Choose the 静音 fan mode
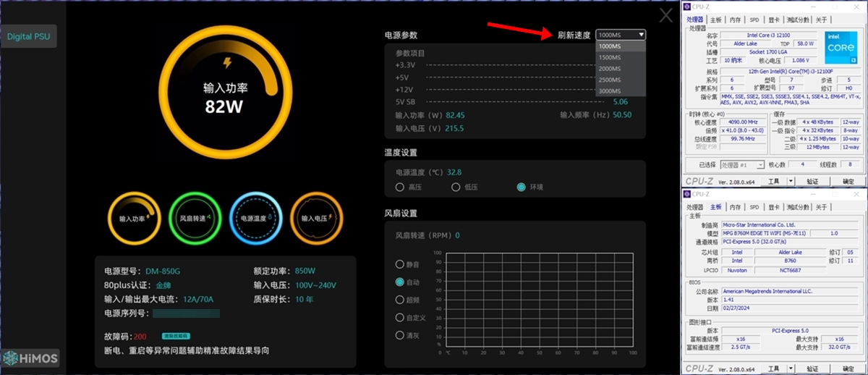 point(399,264)
